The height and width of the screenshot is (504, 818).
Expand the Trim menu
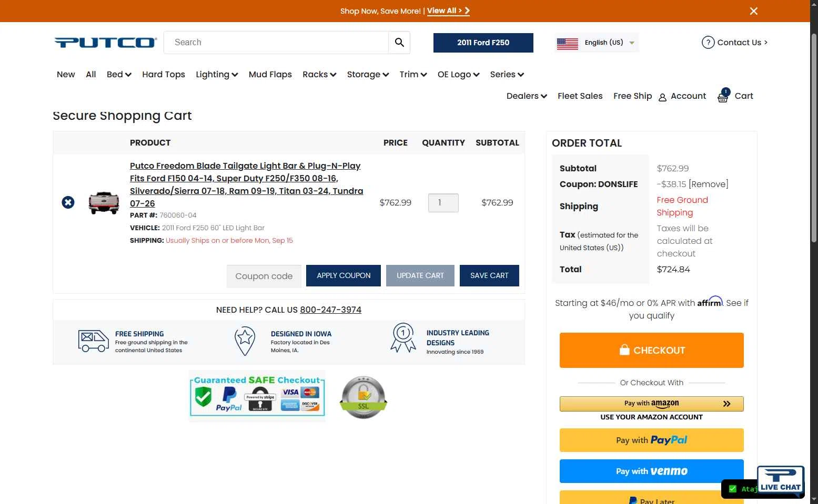[413, 75]
